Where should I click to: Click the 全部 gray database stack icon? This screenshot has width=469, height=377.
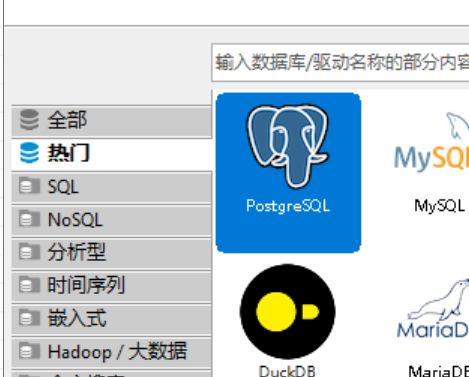pyautogui.click(x=29, y=120)
